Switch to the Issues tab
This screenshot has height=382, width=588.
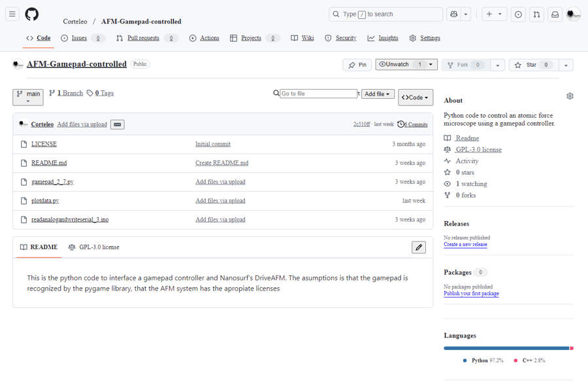82,38
